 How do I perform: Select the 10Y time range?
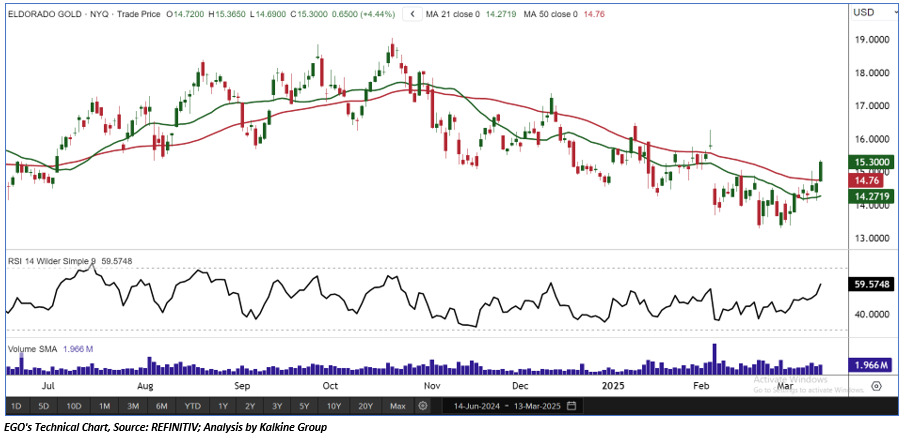(x=334, y=406)
